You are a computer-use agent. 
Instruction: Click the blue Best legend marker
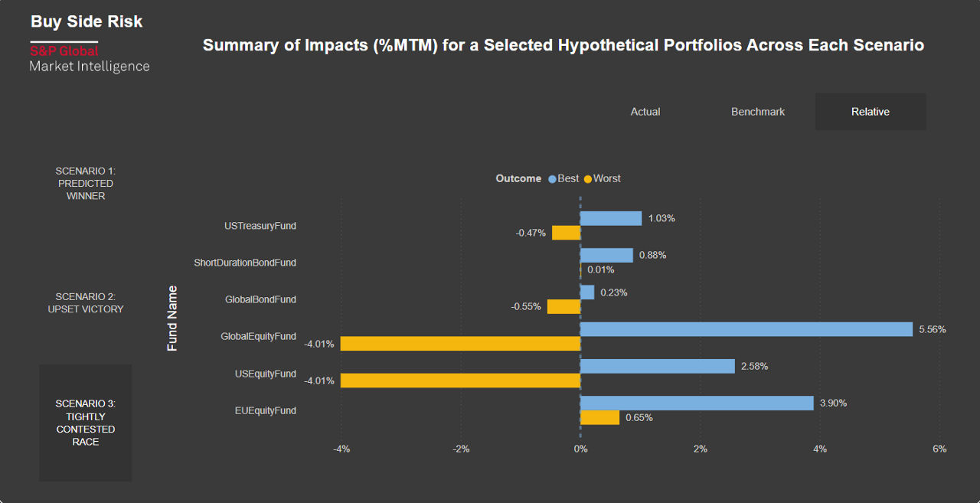point(552,179)
